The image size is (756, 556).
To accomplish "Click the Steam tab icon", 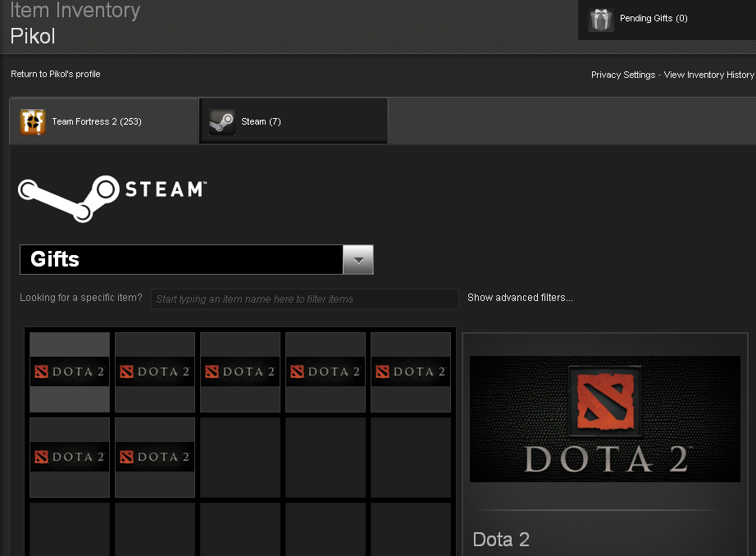I will point(221,121).
